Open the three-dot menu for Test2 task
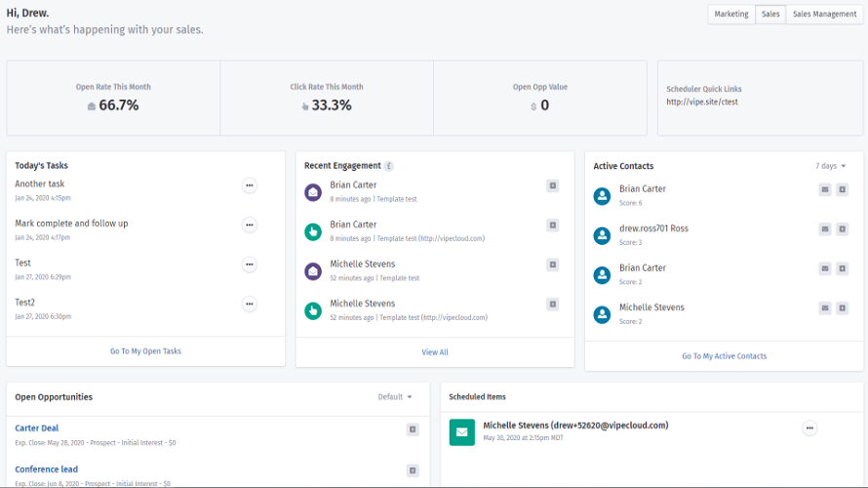 click(x=250, y=304)
